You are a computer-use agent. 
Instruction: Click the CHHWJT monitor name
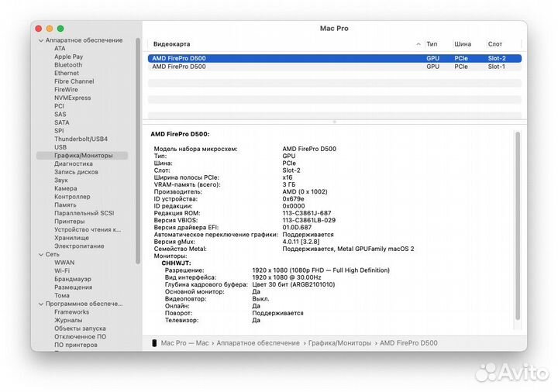pos(176,263)
